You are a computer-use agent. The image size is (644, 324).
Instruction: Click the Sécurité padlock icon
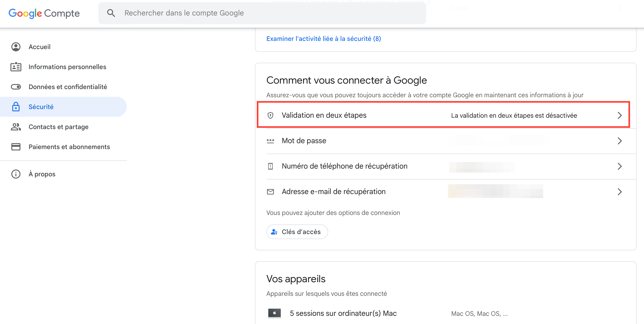[16, 107]
